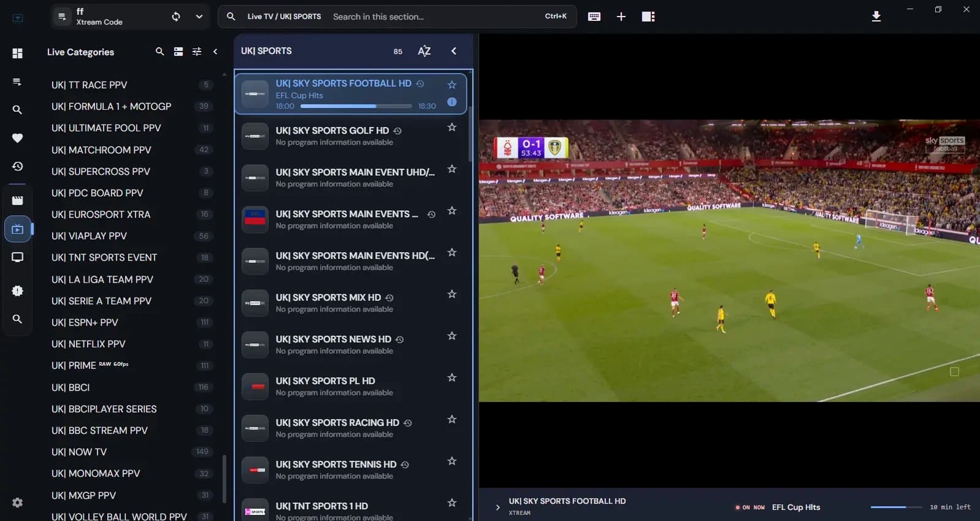Click the live video player area
This screenshot has width=980, height=521.
[729, 260]
